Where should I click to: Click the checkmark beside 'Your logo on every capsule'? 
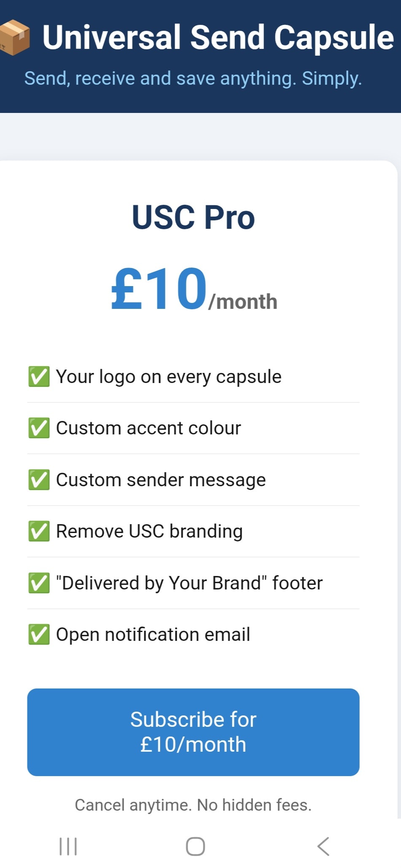(38, 376)
